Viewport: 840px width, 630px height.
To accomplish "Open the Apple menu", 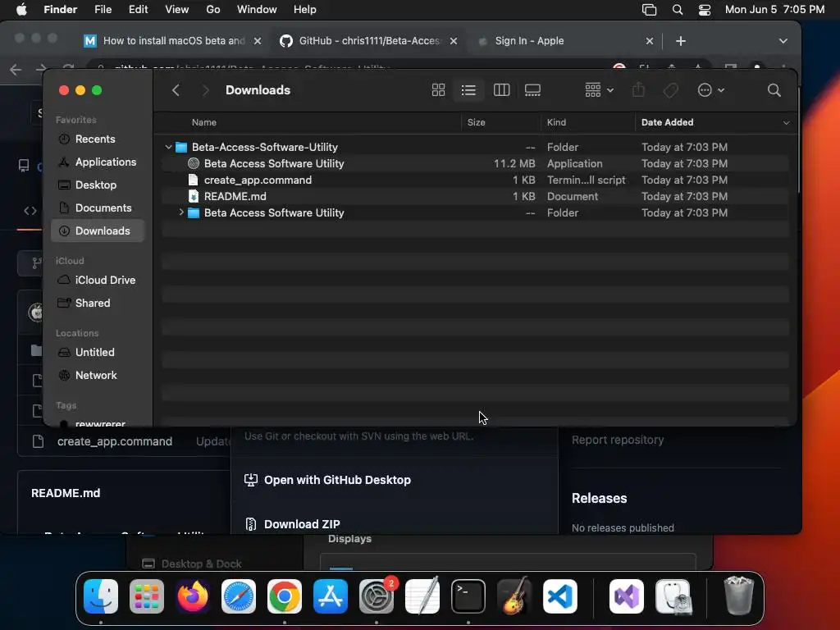I will (x=21, y=10).
